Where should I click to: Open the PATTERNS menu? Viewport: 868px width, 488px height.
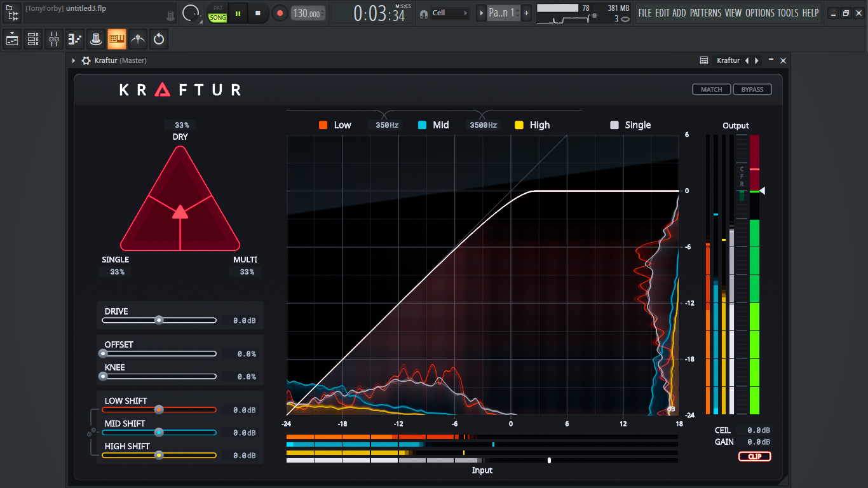click(706, 13)
